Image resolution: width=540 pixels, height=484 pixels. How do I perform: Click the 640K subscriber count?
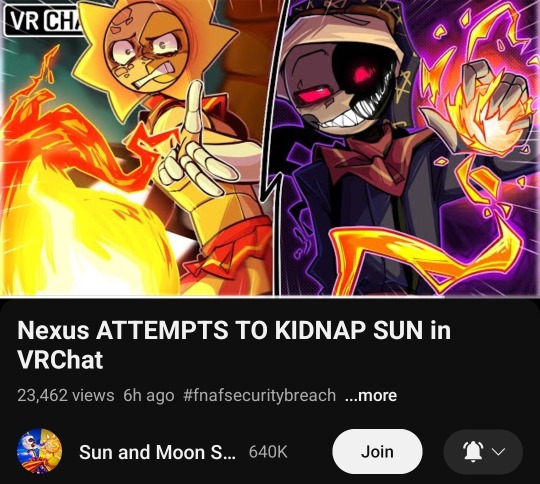tap(268, 452)
